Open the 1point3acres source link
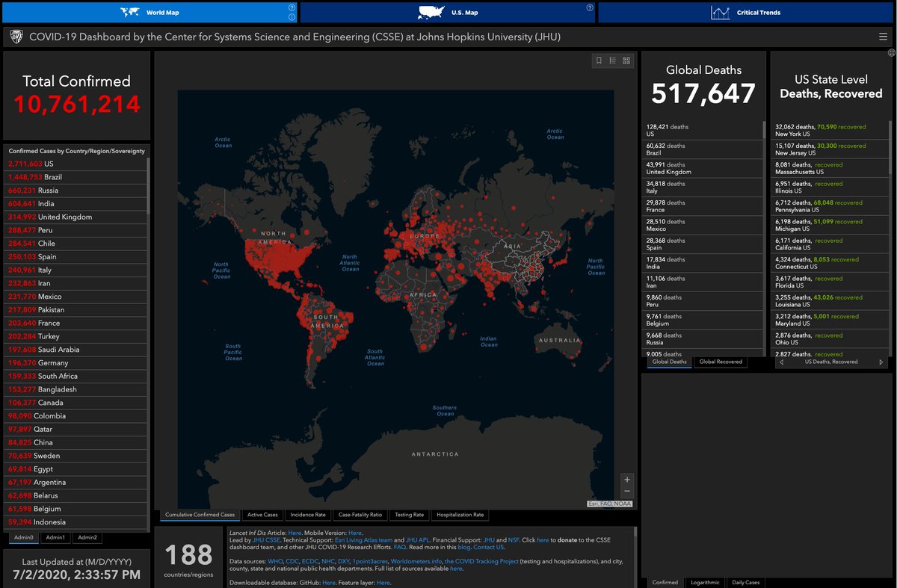 tap(369, 561)
